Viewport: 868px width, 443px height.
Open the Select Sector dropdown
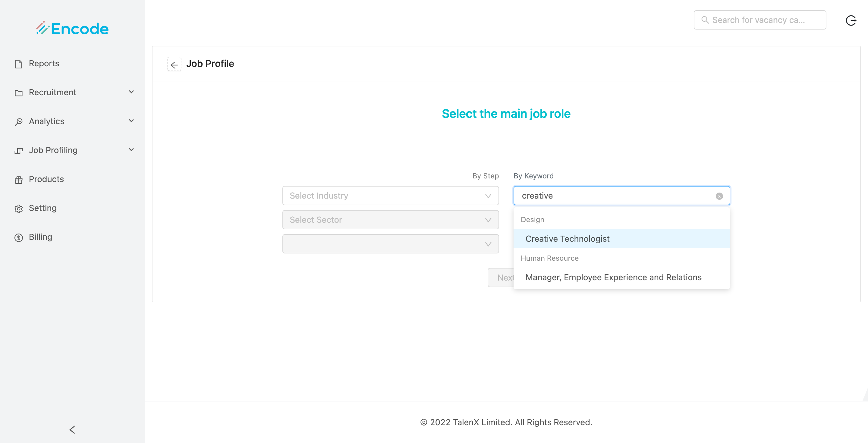coord(390,220)
